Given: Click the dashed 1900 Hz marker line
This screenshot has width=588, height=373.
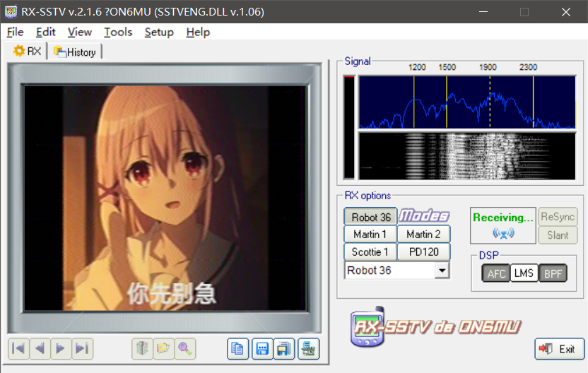Looking at the screenshot, I should point(490,102).
